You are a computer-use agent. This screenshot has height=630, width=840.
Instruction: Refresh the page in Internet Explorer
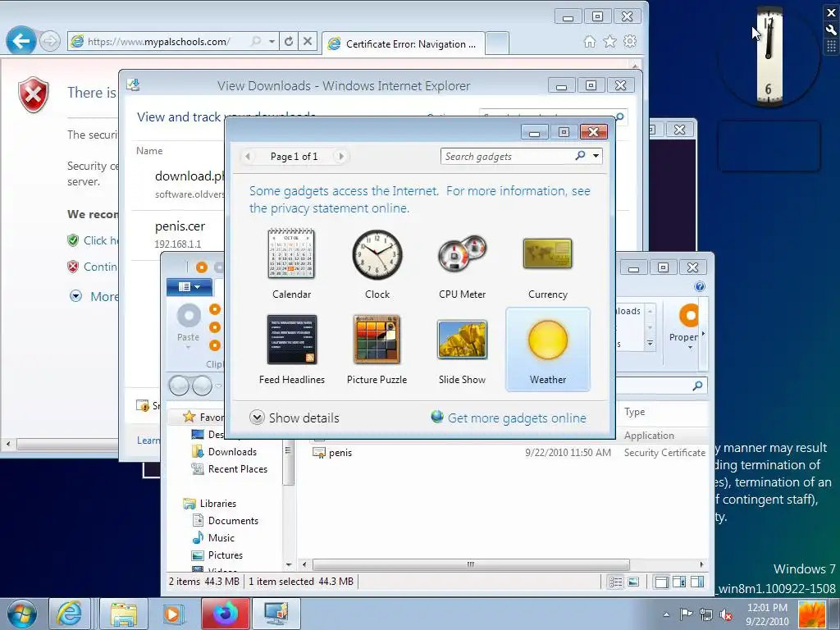tap(289, 41)
